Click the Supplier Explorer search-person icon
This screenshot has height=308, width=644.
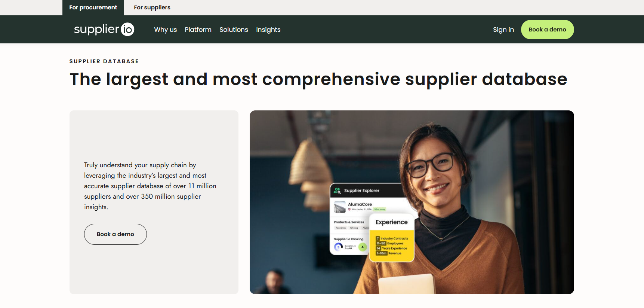tap(337, 190)
